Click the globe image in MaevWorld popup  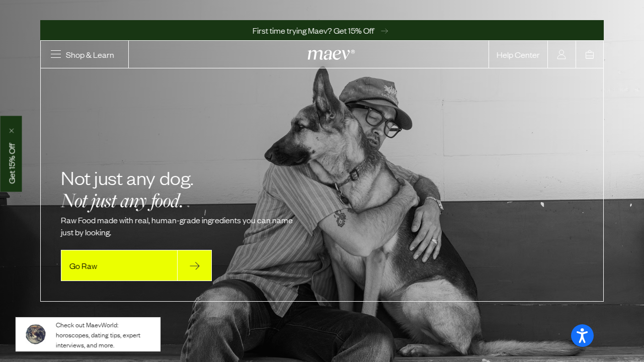point(36,334)
